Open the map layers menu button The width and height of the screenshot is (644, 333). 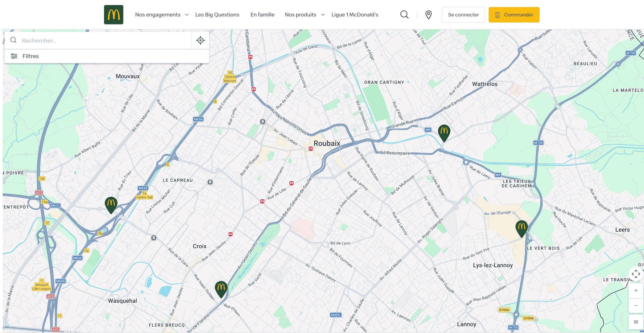[636, 322]
